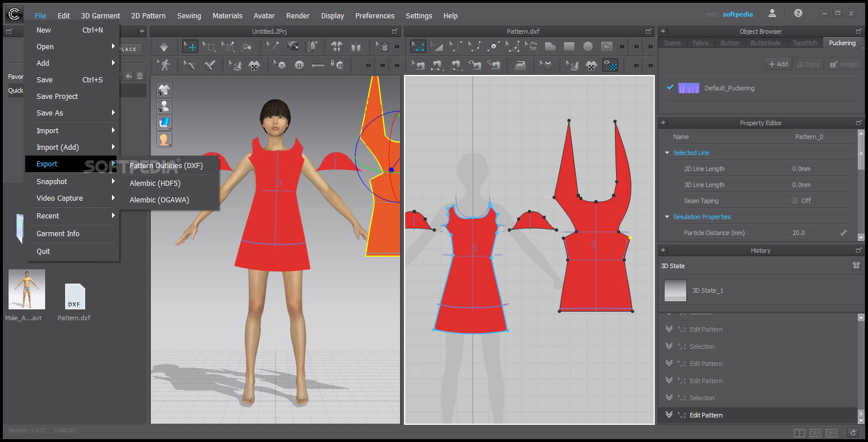The image size is (868, 442).
Task: Click the Particle Distance wrench icon
Action: (843, 233)
